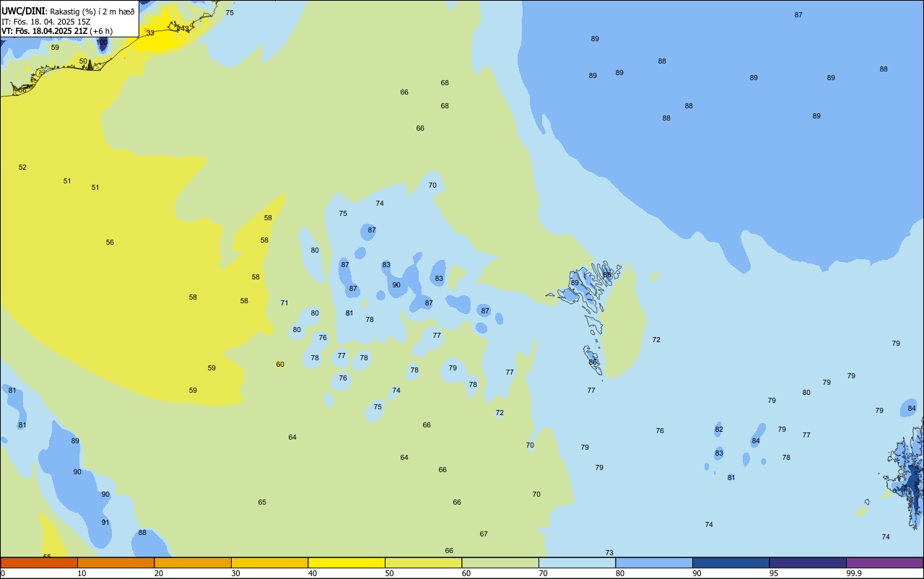
Task: Pick the purple legend swatch above 99.9
Action: pyautogui.click(x=885, y=562)
